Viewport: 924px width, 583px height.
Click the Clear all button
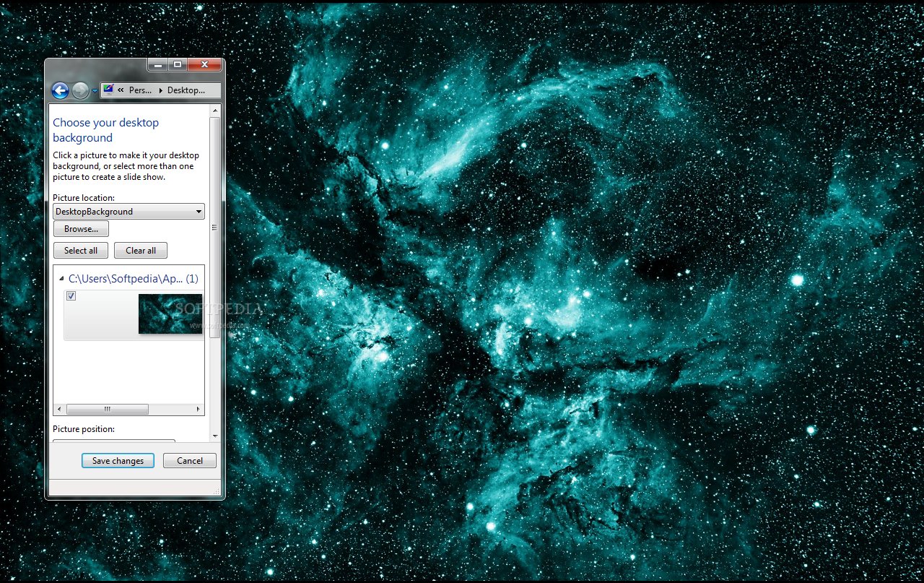[141, 251]
